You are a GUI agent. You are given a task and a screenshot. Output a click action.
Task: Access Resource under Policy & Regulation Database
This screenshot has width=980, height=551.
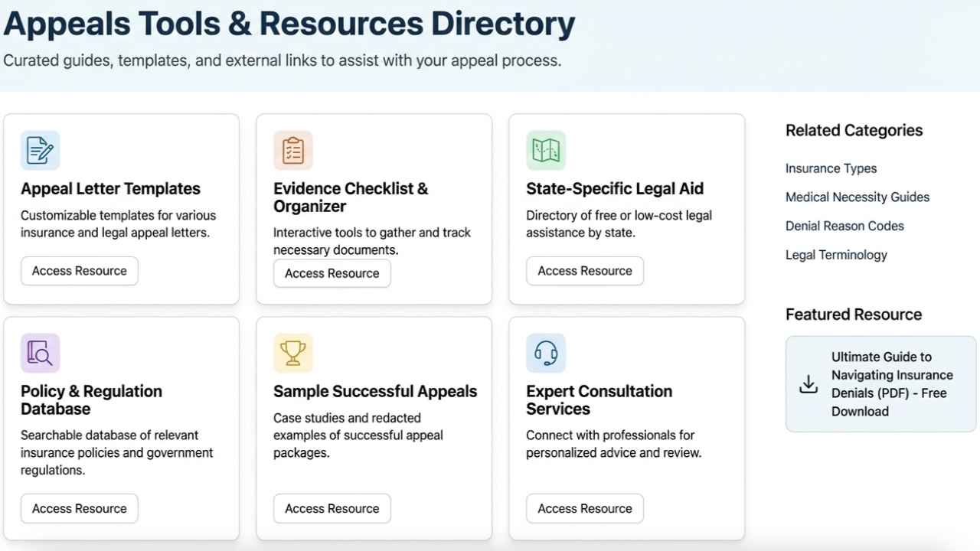79,508
